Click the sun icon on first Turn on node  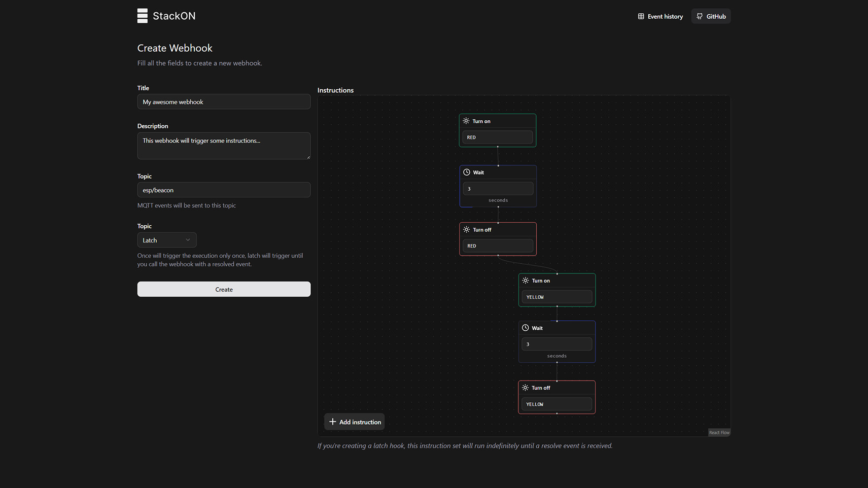466,121
